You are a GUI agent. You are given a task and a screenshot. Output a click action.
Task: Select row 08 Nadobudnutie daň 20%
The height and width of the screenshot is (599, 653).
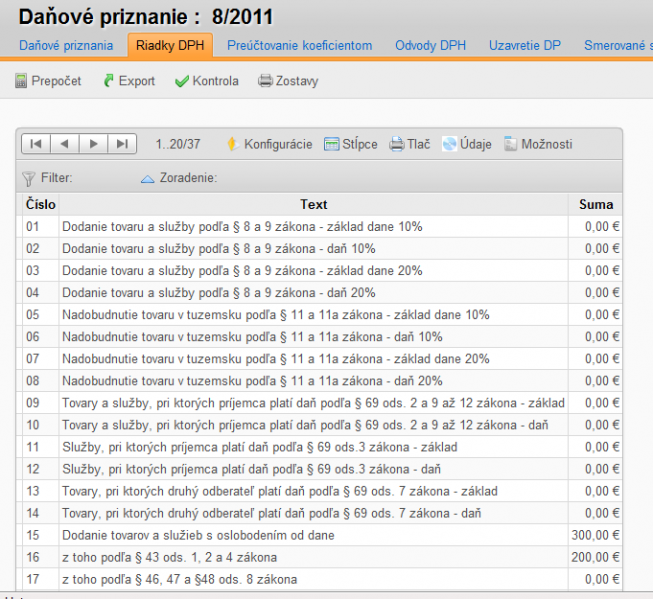tap(319, 381)
